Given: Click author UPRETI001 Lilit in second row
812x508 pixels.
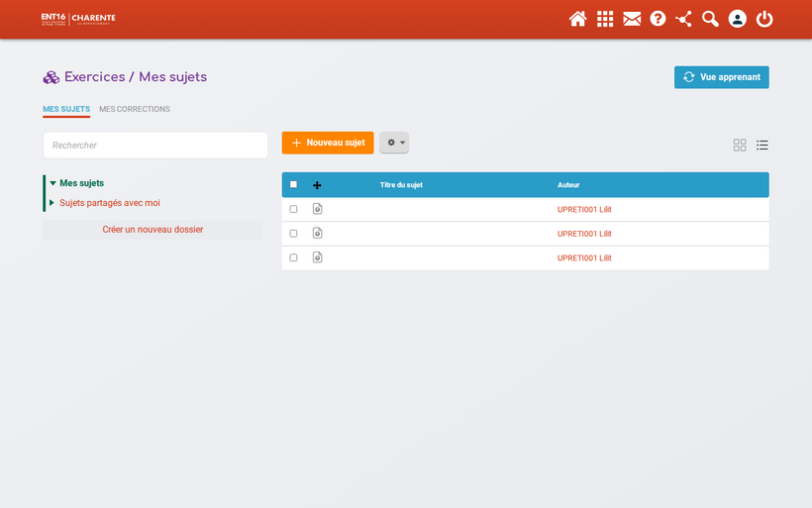Looking at the screenshot, I should 584,234.
